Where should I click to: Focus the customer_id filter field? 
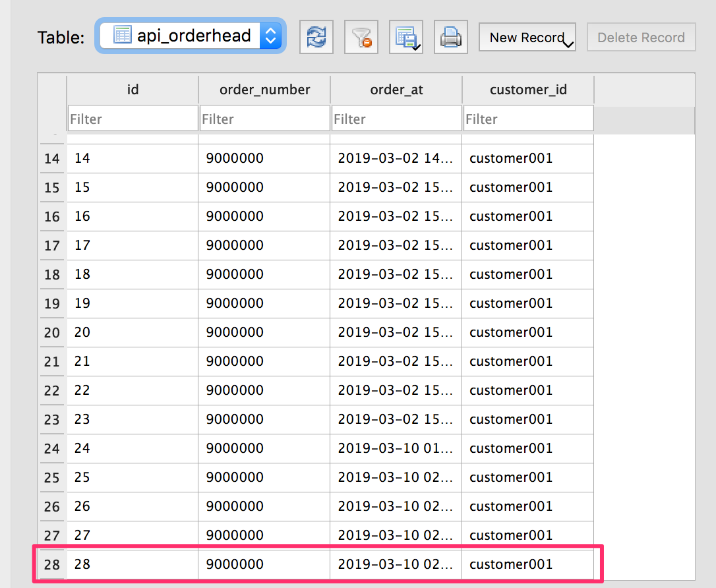coord(528,119)
